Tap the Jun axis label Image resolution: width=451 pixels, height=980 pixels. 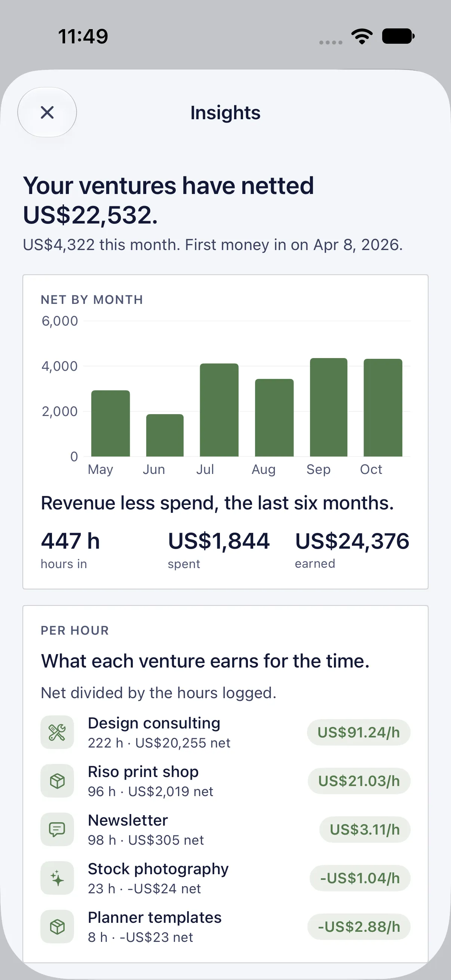coord(154,469)
